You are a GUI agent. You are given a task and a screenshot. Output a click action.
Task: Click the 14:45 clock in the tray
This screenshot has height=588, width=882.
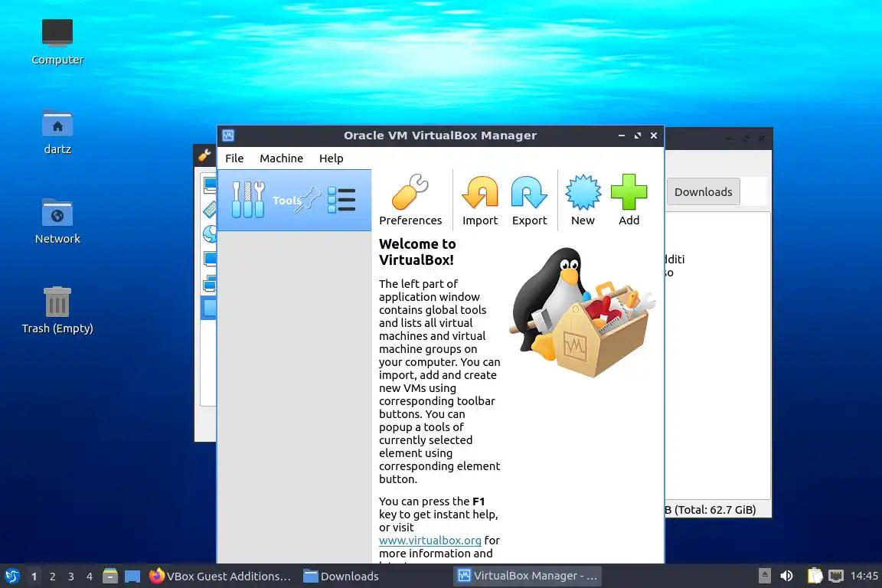[x=864, y=576]
